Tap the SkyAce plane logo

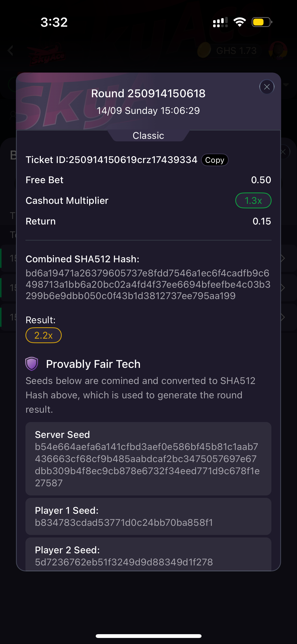47,54
